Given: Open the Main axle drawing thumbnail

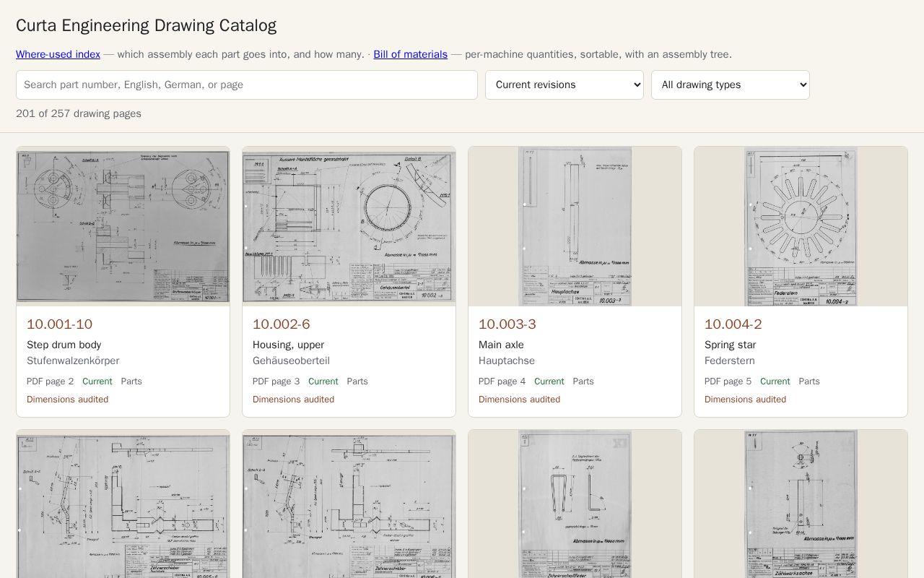Looking at the screenshot, I should point(575,226).
